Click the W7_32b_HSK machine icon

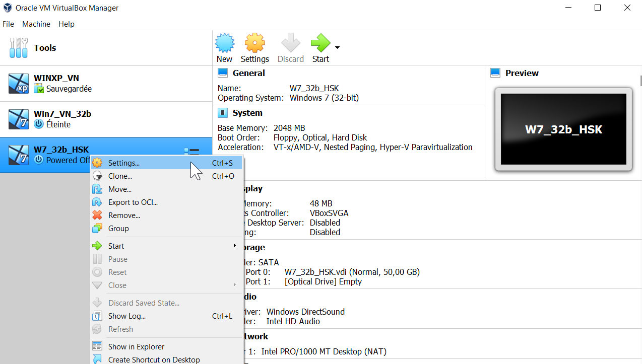click(19, 155)
